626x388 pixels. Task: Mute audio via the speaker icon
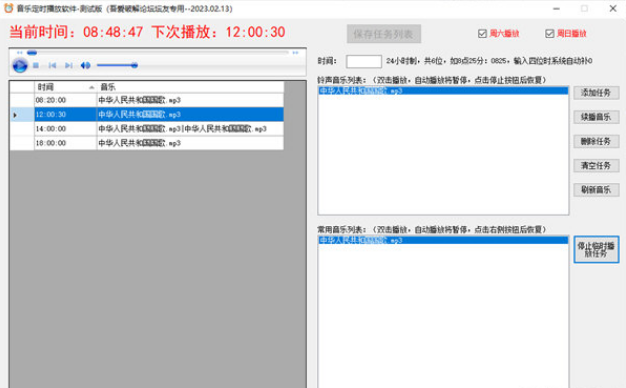(x=85, y=65)
